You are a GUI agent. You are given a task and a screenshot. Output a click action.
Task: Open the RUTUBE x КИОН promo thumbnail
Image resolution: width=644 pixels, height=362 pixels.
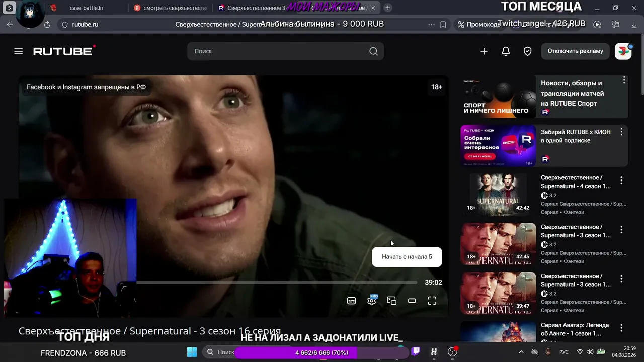click(x=499, y=146)
